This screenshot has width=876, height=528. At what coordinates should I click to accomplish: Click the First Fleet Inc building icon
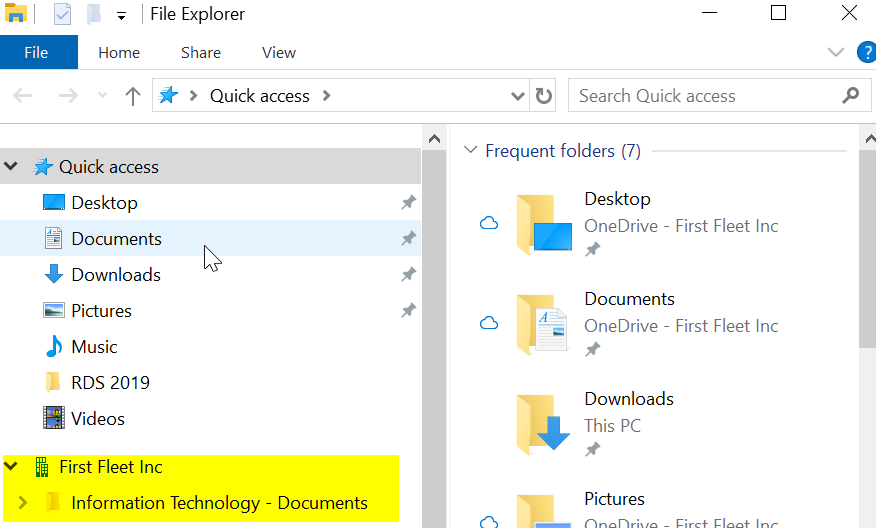42,467
